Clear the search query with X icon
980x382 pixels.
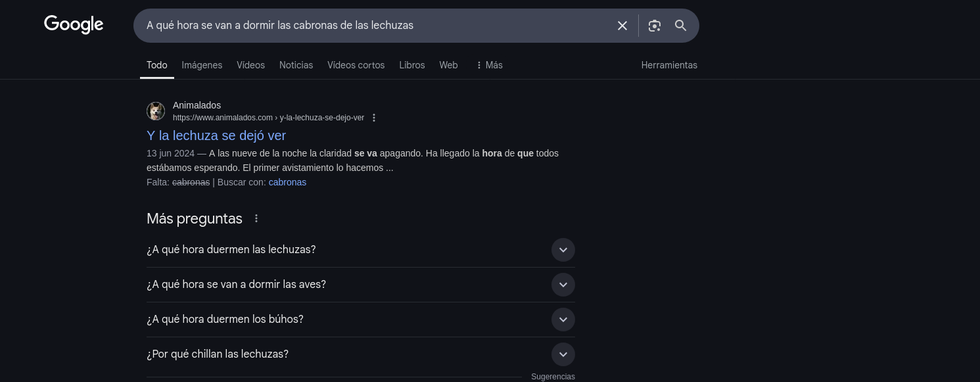pyautogui.click(x=622, y=26)
